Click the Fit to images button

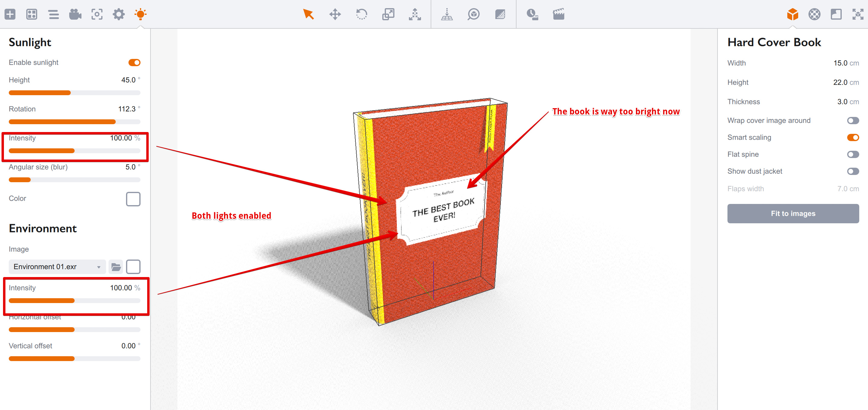[x=792, y=213]
